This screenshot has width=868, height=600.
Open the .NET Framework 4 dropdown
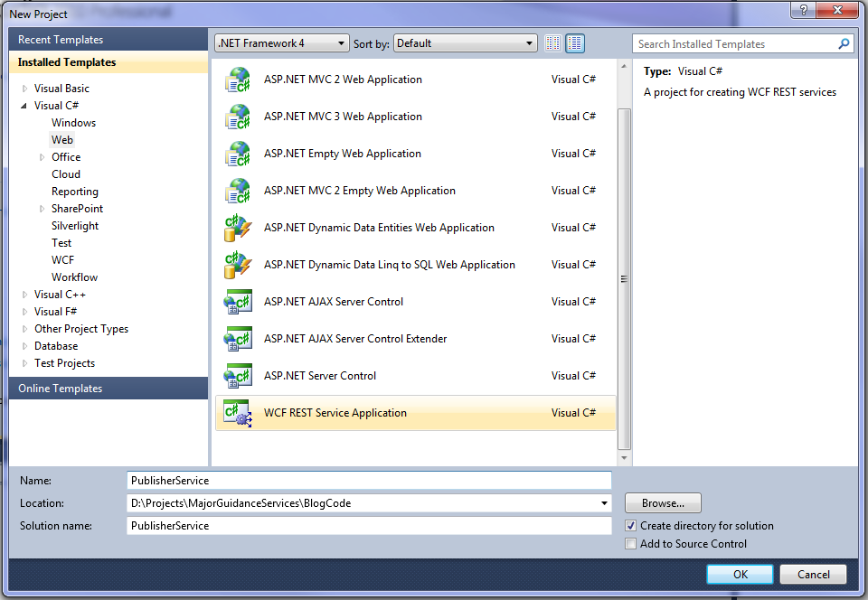282,43
